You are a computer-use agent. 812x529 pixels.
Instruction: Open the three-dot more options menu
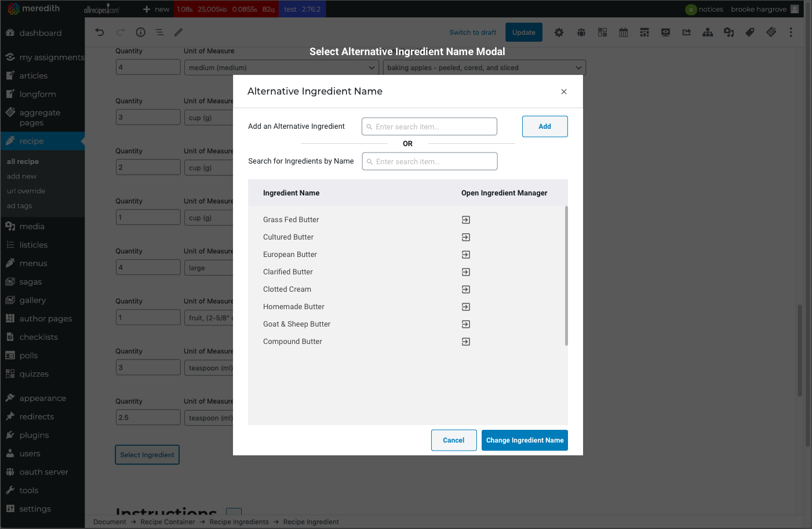point(791,32)
